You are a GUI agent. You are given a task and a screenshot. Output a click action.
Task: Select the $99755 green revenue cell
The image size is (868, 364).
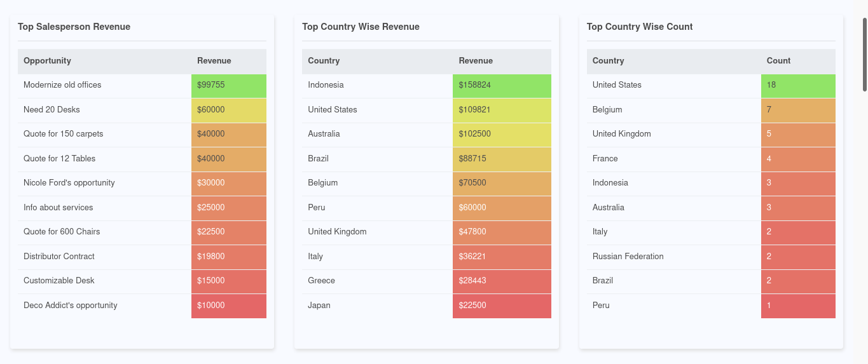[x=228, y=85]
